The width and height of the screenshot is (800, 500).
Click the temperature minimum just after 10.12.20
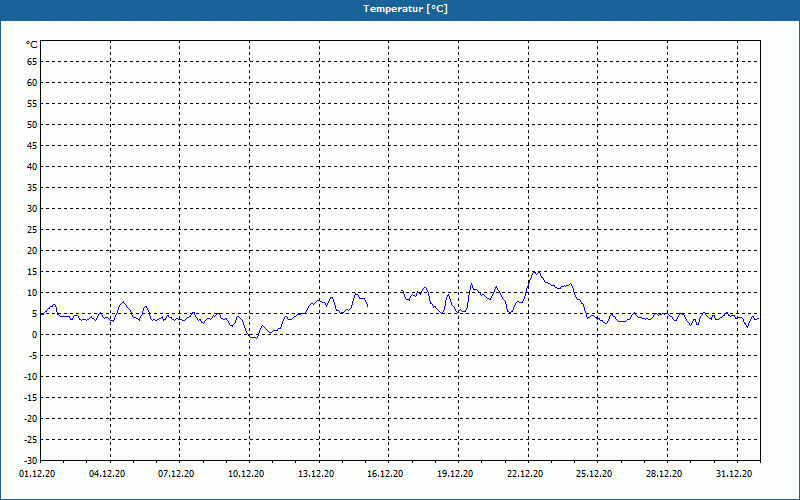tap(254, 337)
